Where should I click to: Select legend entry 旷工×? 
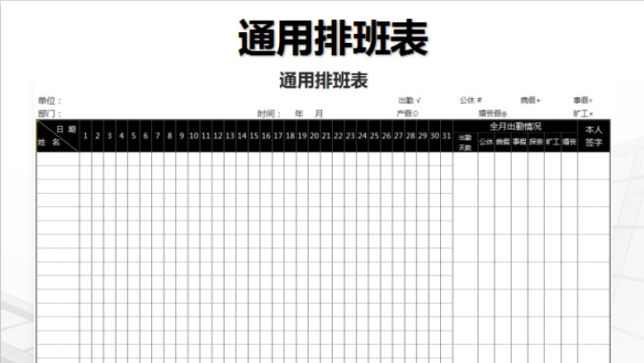[x=583, y=114]
